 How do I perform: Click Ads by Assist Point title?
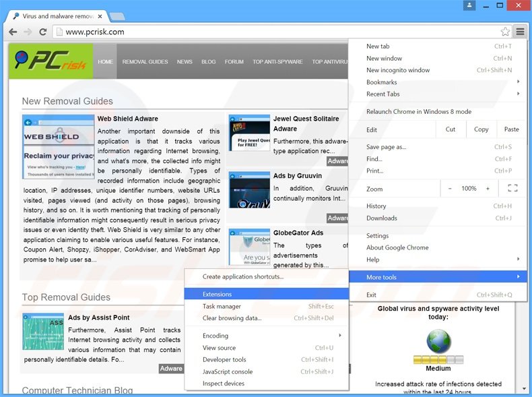tap(99, 317)
